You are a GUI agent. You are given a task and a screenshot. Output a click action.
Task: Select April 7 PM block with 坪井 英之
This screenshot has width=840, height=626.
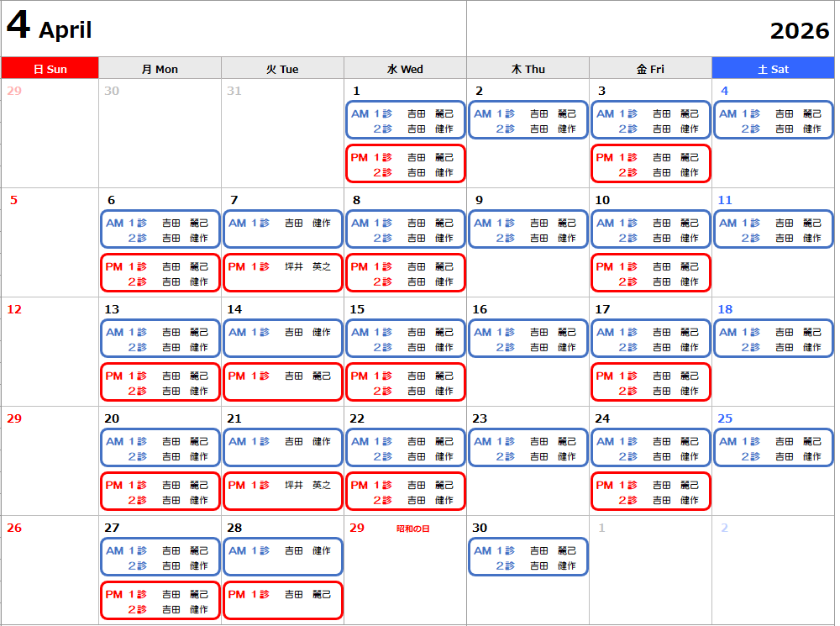[x=282, y=273]
